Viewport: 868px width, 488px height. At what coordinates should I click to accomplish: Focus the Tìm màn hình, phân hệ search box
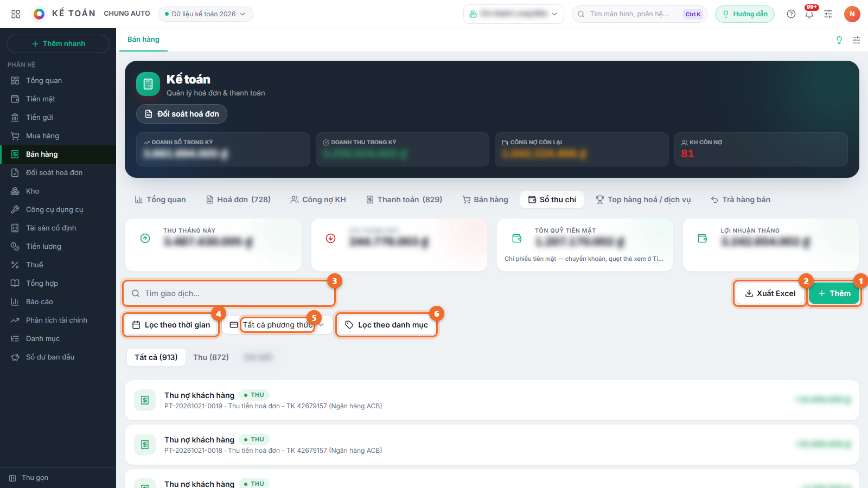pos(640,14)
